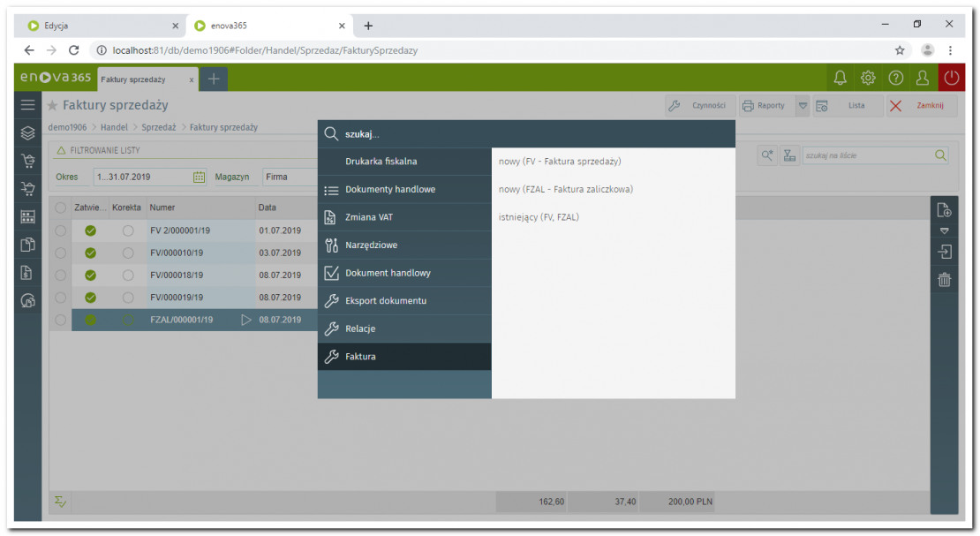Expand the arrow below the new document icon

pyautogui.click(x=944, y=231)
